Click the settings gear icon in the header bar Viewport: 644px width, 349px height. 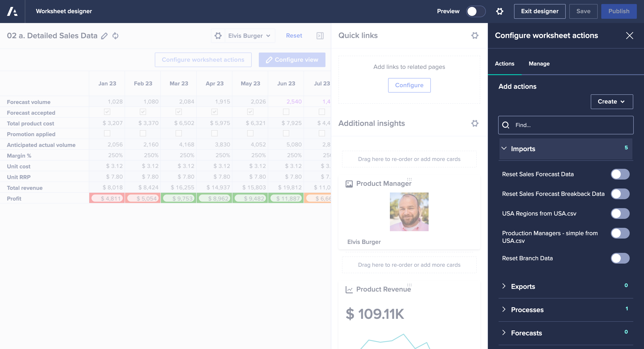pyautogui.click(x=499, y=11)
